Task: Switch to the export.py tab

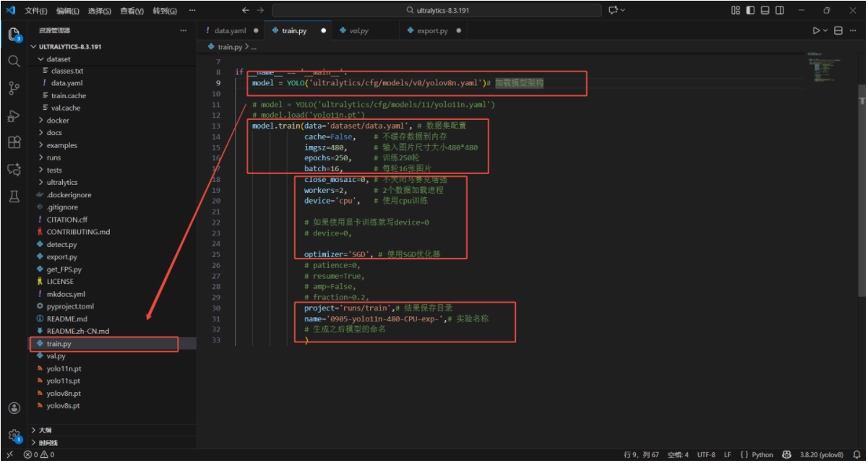Action: (x=432, y=31)
